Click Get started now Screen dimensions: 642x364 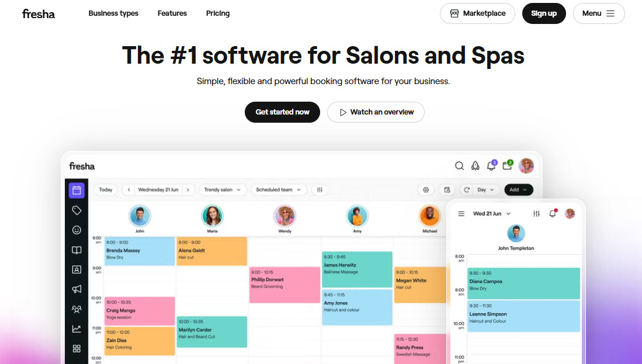click(282, 112)
